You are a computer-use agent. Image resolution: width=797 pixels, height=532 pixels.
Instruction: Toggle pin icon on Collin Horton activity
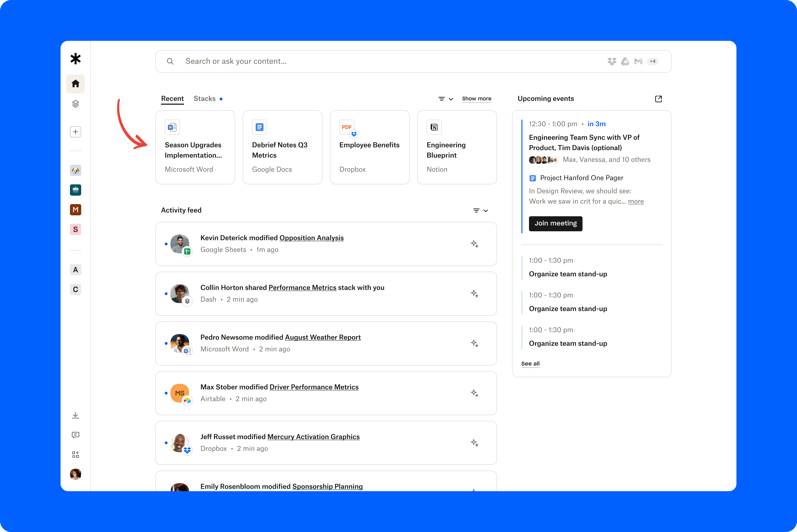tap(474, 293)
